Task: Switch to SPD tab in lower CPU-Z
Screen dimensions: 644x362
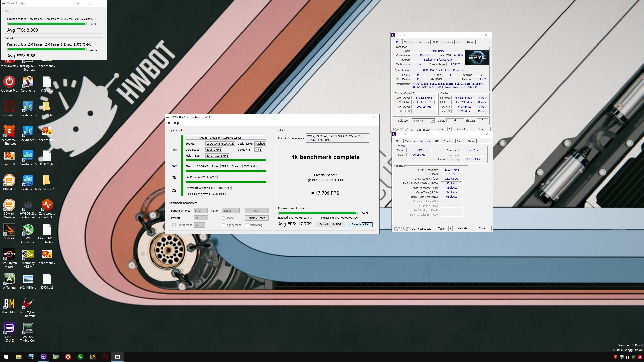Action: click(437, 141)
